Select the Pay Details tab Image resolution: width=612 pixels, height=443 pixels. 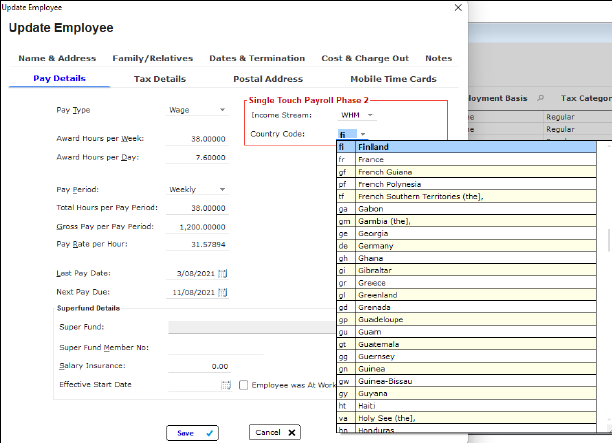point(59,78)
